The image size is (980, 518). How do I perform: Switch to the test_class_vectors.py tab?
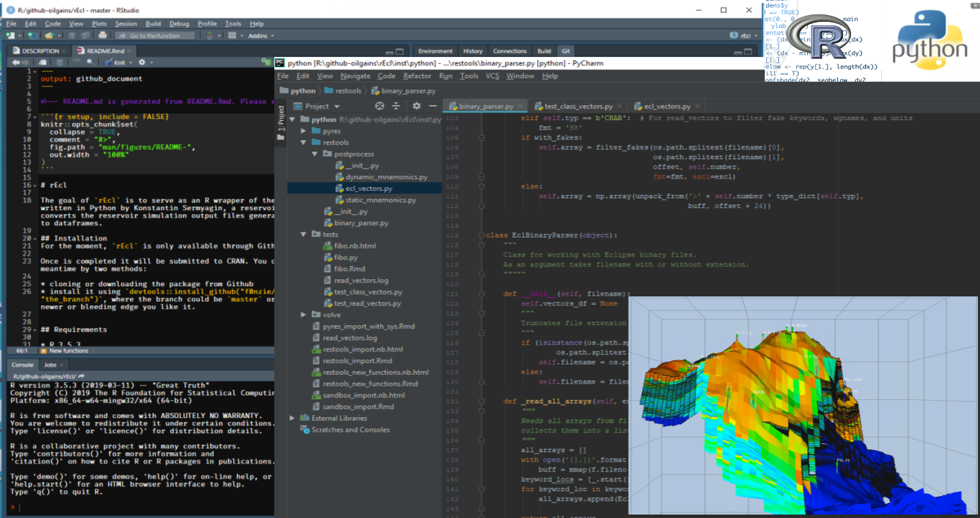click(578, 106)
